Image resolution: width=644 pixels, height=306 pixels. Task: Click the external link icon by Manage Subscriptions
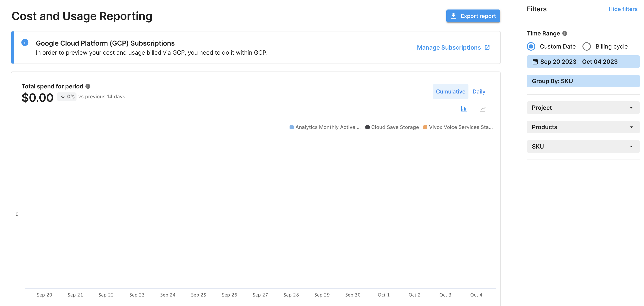point(487,47)
